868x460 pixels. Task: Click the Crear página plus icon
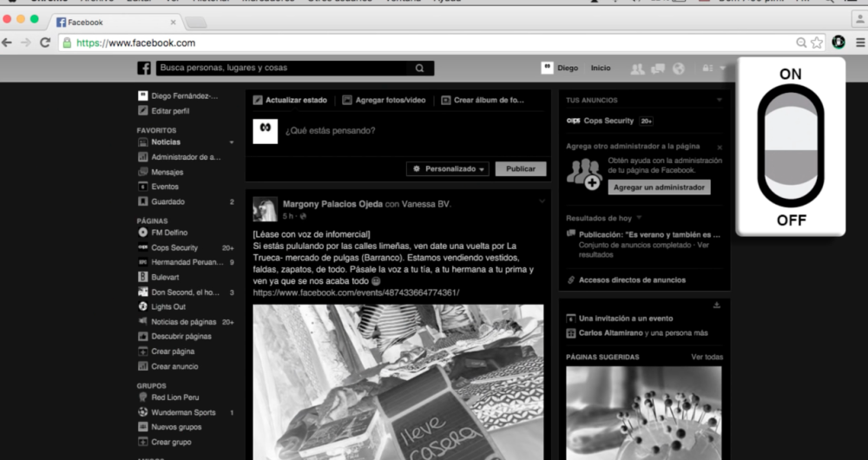(143, 351)
